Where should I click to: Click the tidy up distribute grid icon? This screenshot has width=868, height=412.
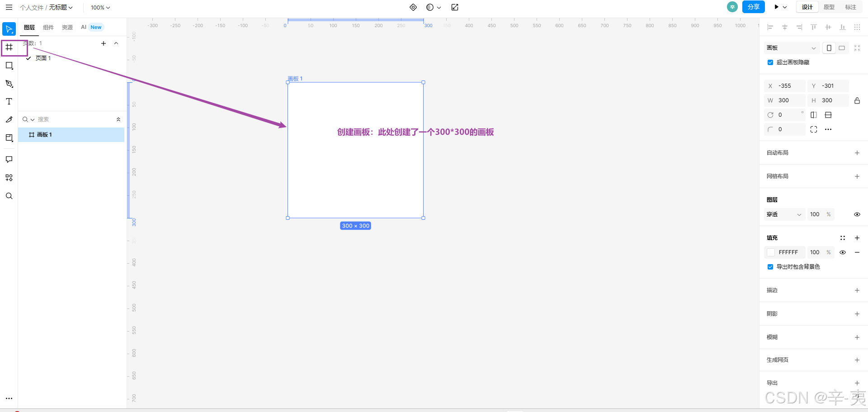click(857, 27)
